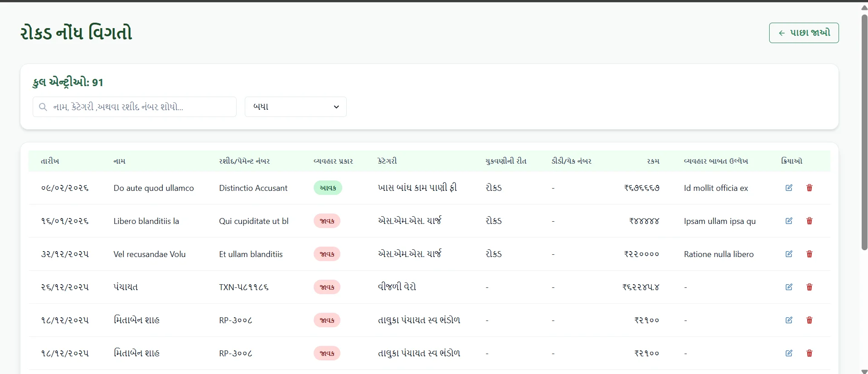
Task: Click the page's vertical scrollbar thumb
Action: tap(864, 131)
